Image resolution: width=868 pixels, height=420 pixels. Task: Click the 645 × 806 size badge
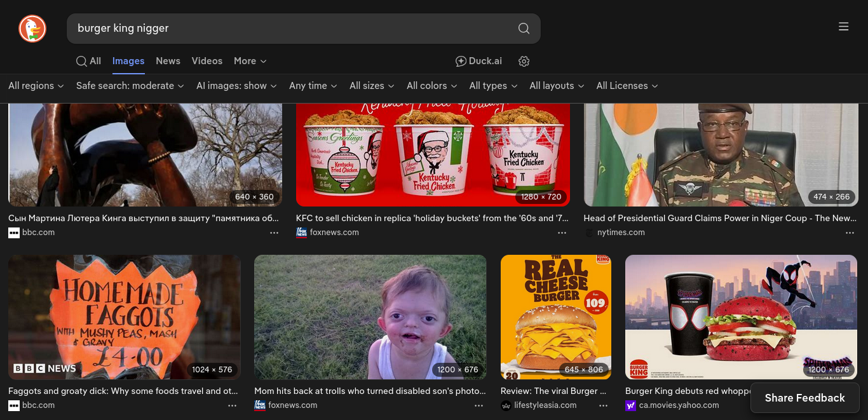[584, 369]
